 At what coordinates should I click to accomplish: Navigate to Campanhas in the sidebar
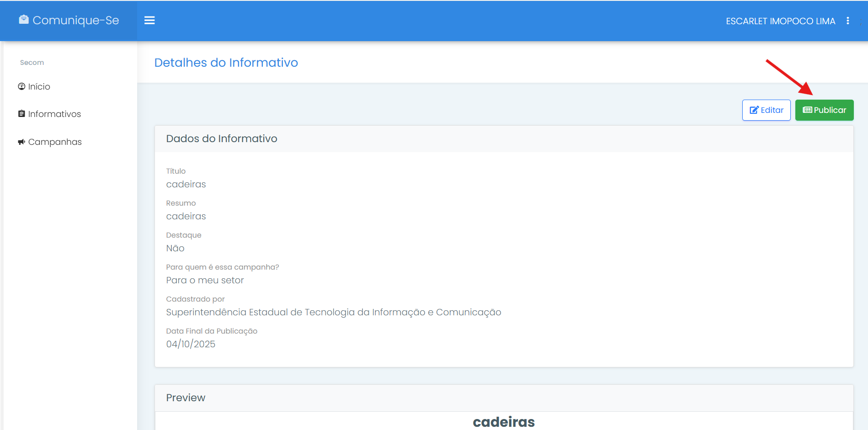click(x=55, y=142)
